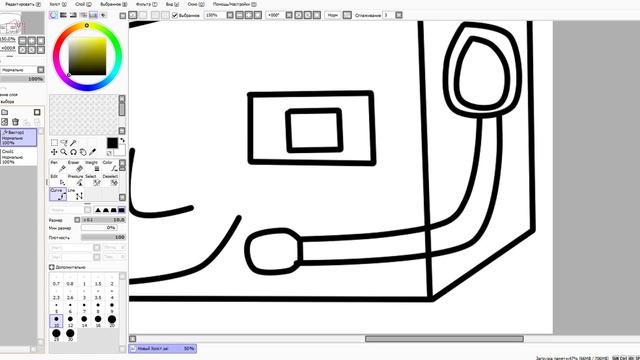This screenshot has width=640, height=360.
Task: Activate the move tool
Action: 54,152
